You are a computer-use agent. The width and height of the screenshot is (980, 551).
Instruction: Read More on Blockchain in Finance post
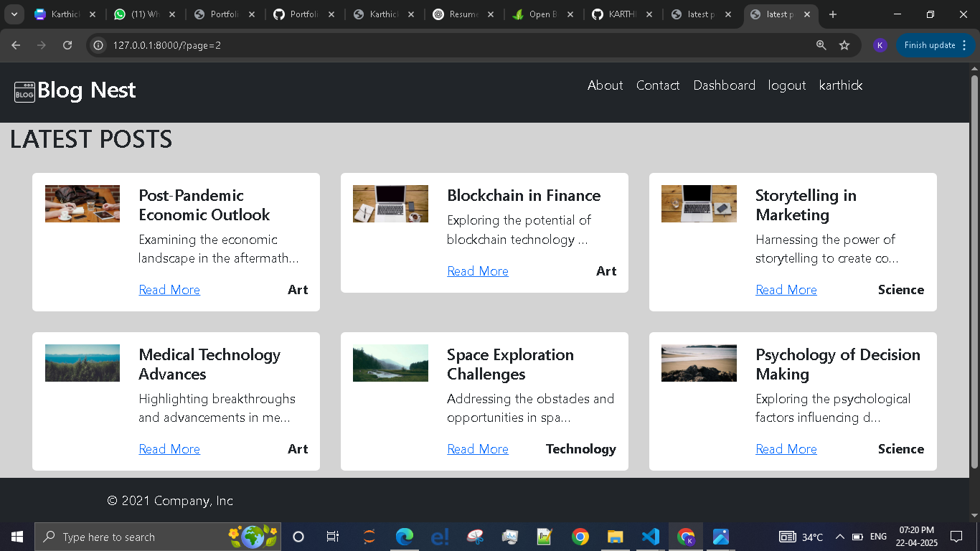(477, 271)
